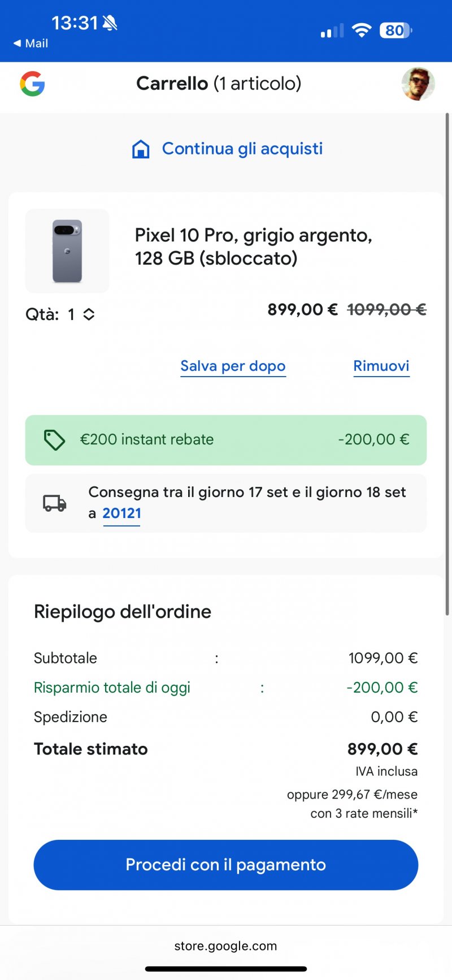
Task: Click the delivery truck icon
Action: coord(55,503)
